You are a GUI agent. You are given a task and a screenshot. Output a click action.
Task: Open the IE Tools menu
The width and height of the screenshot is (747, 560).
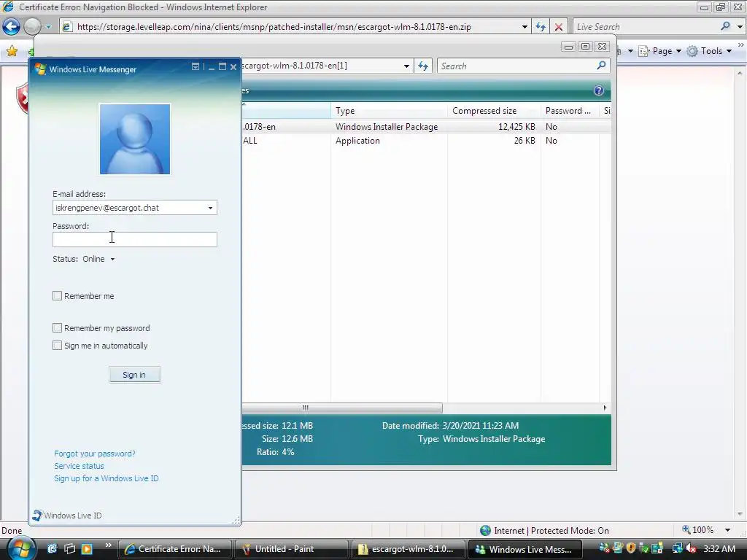(709, 51)
